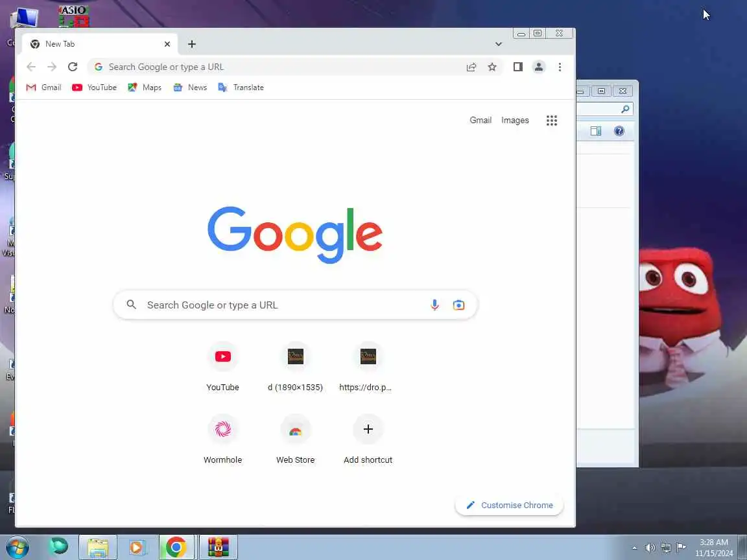Image resolution: width=747 pixels, height=560 pixels.
Task: Select the New Tab tab
Action: (100, 44)
